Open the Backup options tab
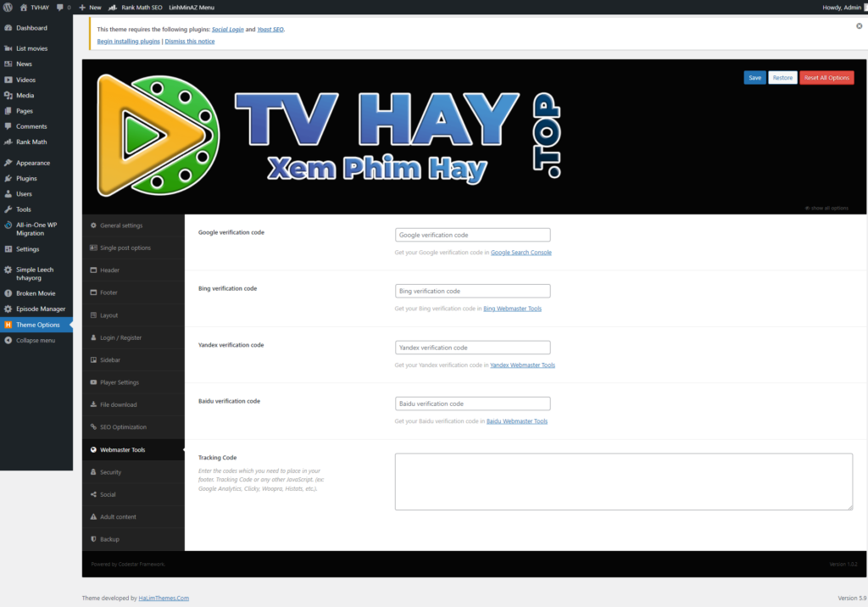The height and width of the screenshot is (607, 868). (x=133, y=539)
